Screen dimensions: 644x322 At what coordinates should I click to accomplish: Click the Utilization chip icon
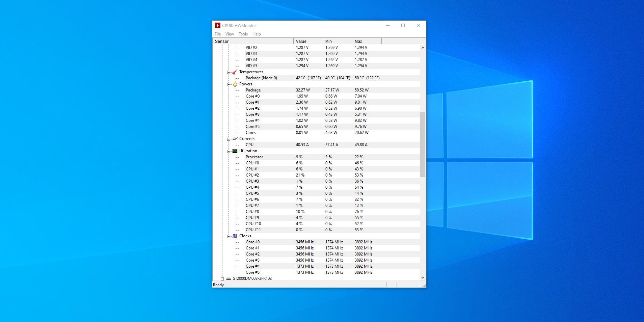[x=235, y=151]
